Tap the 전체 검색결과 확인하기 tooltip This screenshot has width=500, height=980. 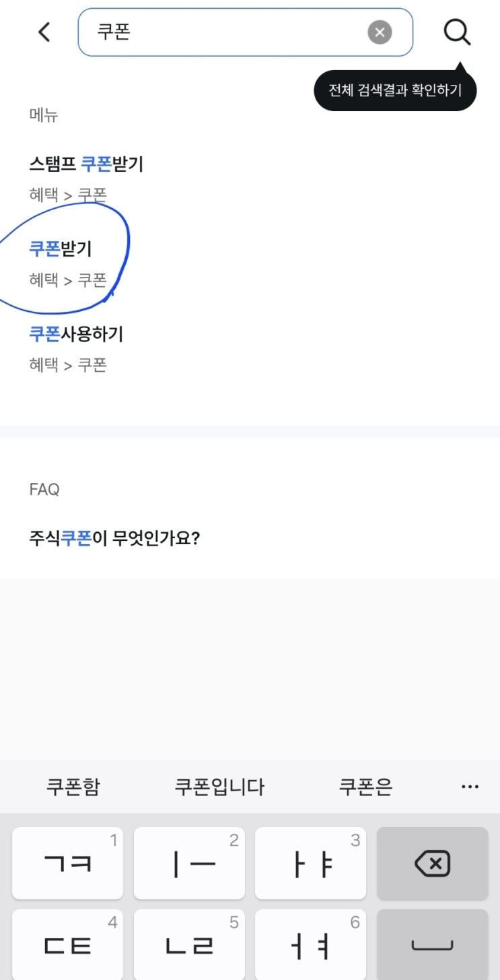coord(395,90)
